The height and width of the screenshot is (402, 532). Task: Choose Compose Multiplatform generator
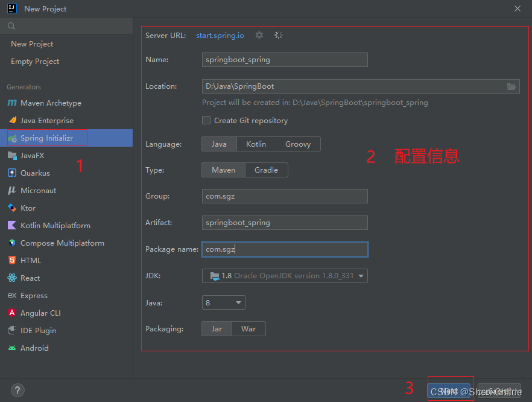pos(62,243)
